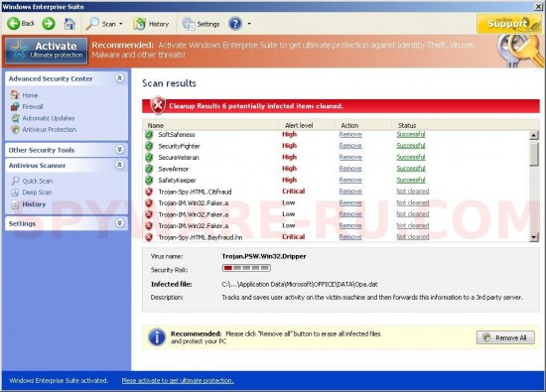Click red X icon for Trojan-Spy.HTML.Bayfraud.hn
This screenshot has height=392, width=546.
[149, 237]
